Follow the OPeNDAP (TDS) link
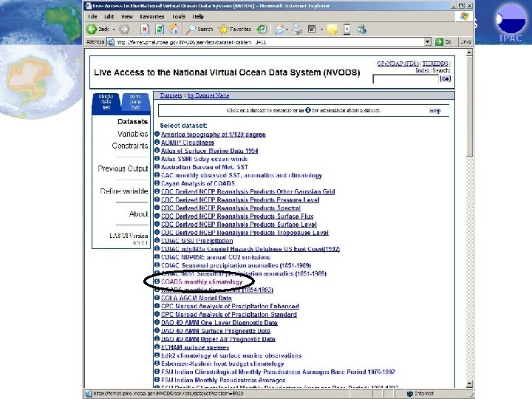 click(x=398, y=64)
